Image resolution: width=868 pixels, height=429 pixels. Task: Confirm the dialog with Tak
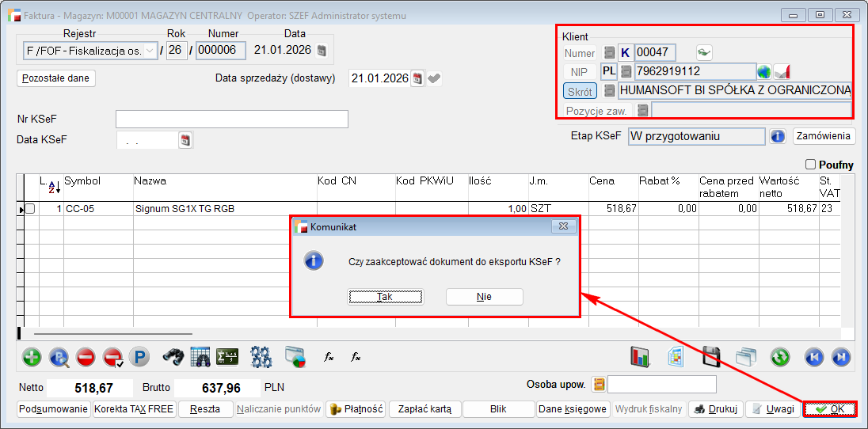[x=385, y=297]
